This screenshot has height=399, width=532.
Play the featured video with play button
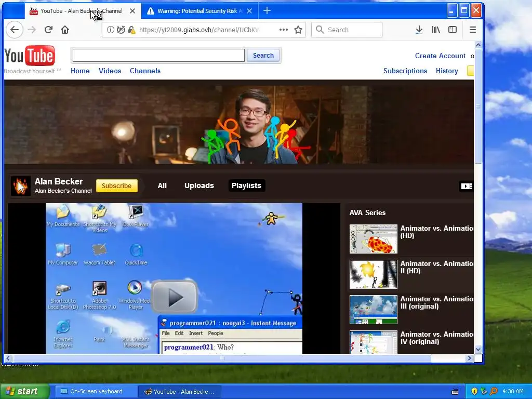tap(175, 296)
